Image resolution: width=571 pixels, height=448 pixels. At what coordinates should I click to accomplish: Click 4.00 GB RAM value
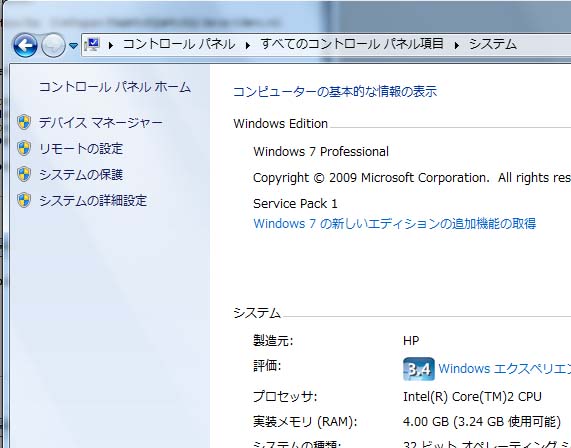(x=482, y=422)
